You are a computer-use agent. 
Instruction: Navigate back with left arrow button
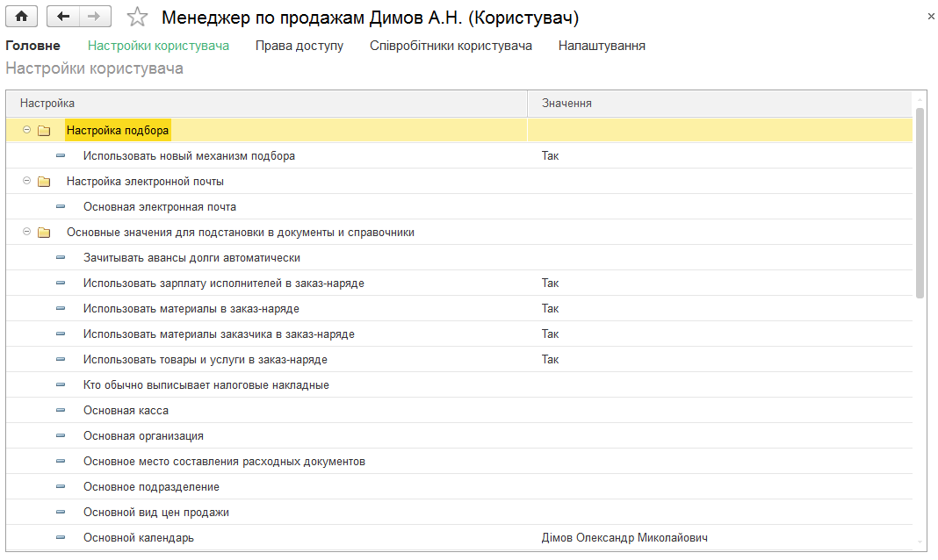(63, 16)
